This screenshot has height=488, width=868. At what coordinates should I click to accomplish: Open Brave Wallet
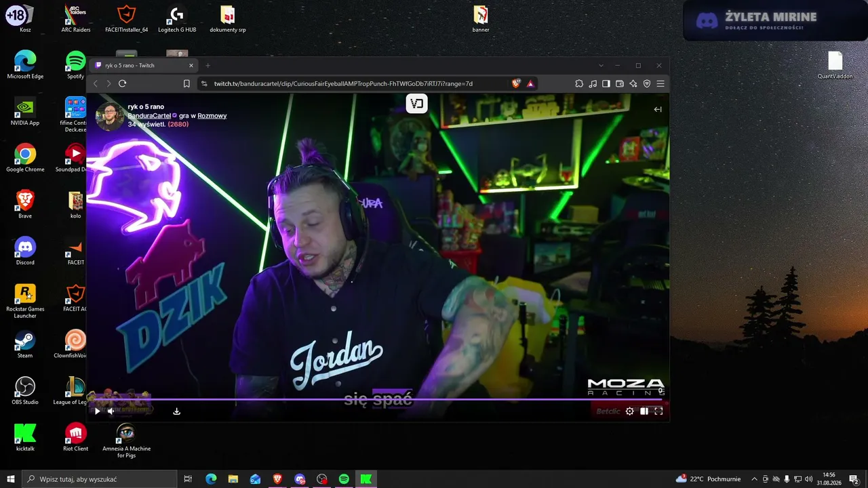(620, 83)
